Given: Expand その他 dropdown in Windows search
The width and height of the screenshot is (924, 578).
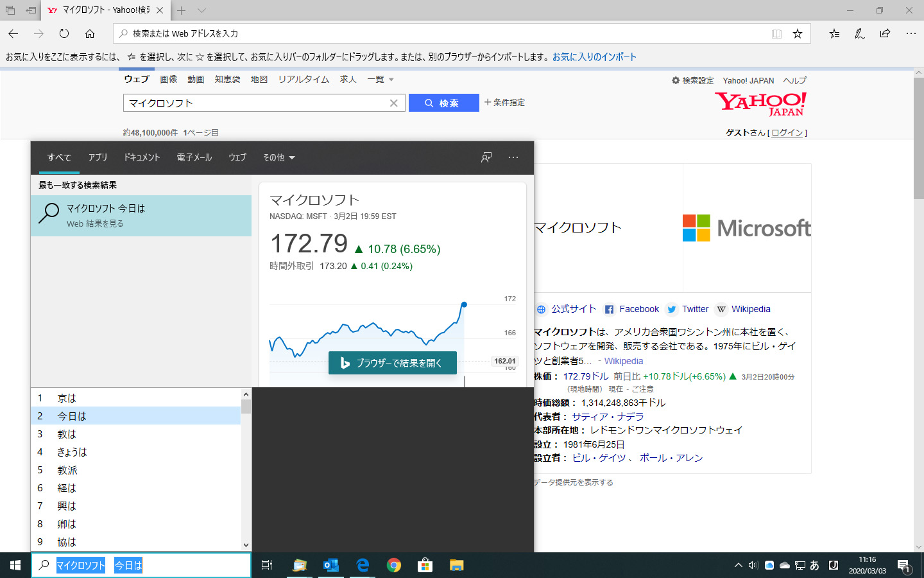Looking at the screenshot, I should pyautogui.click(x=279, y=157).
